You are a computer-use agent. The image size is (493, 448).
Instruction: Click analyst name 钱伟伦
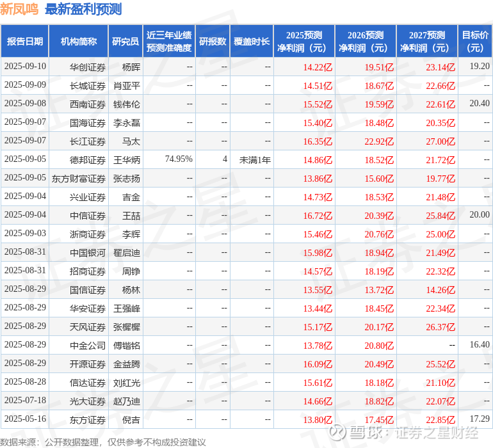point(127,104)
